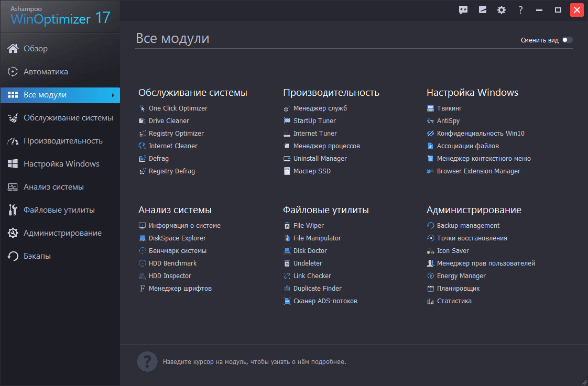Open "Файловые утилиты" in the sidebar
588x386 pixels.
[x=60, y=210]
